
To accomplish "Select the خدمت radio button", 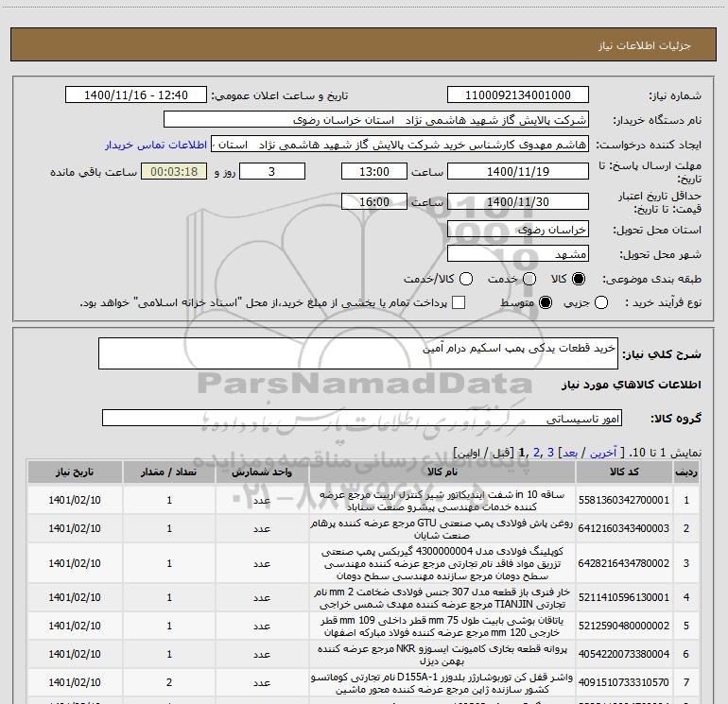I will (529, 279).
